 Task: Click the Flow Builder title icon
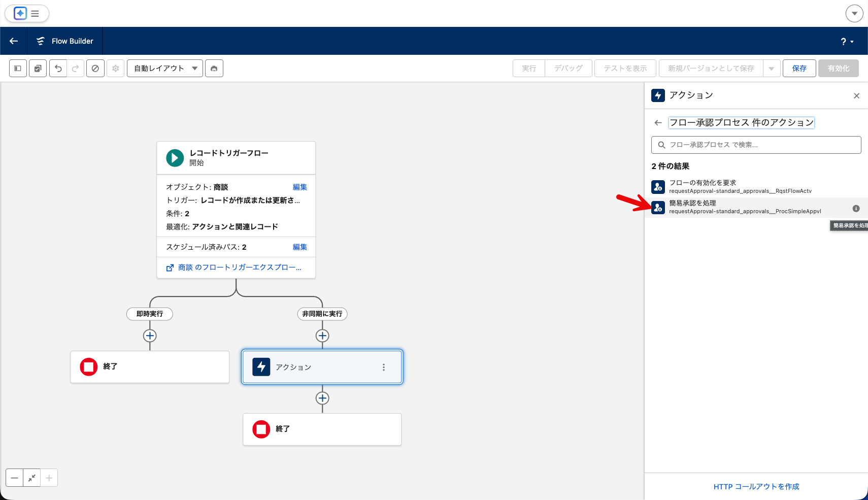pos(41,41)
